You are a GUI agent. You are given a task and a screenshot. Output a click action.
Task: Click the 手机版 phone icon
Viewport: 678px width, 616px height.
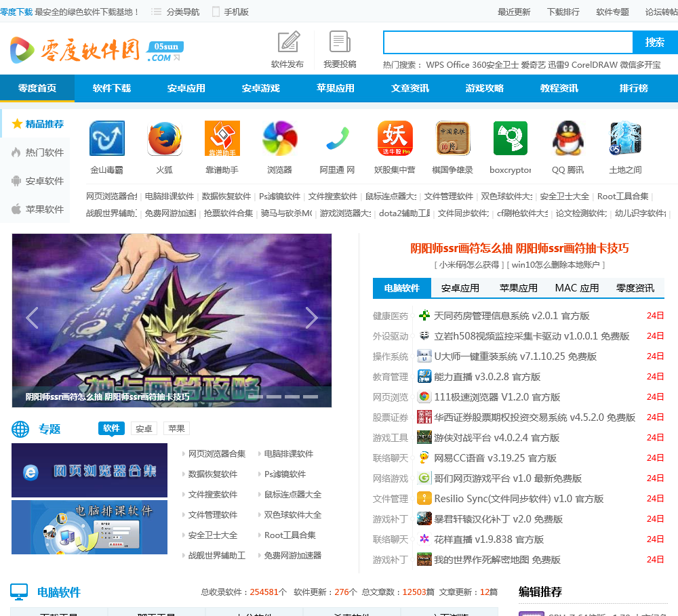tap(216, 12)
